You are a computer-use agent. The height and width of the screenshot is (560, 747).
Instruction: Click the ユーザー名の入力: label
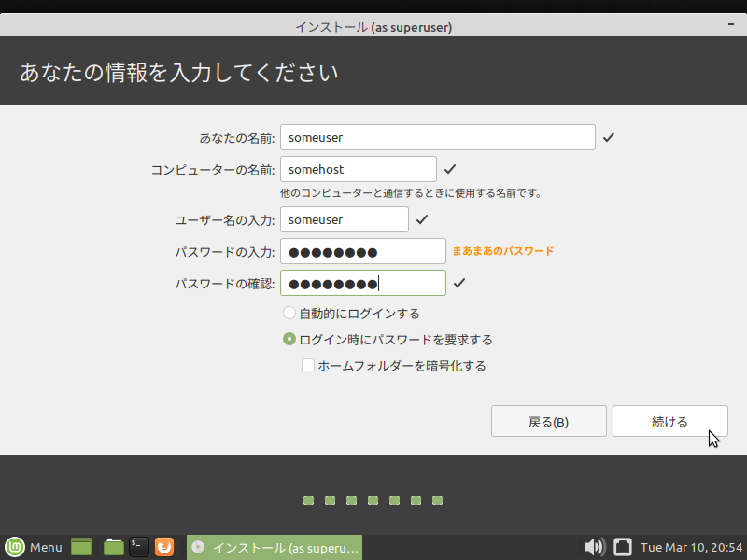pos(225,220)
